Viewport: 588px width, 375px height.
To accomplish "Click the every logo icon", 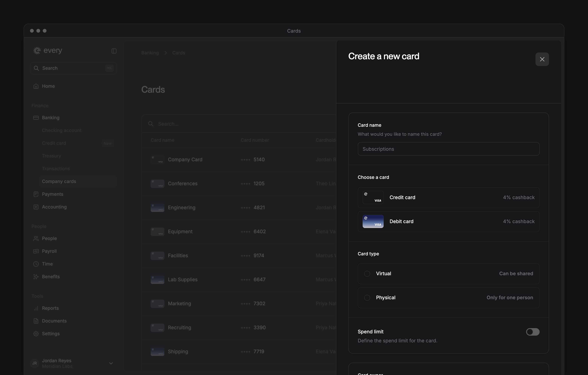I will [37, 51].
